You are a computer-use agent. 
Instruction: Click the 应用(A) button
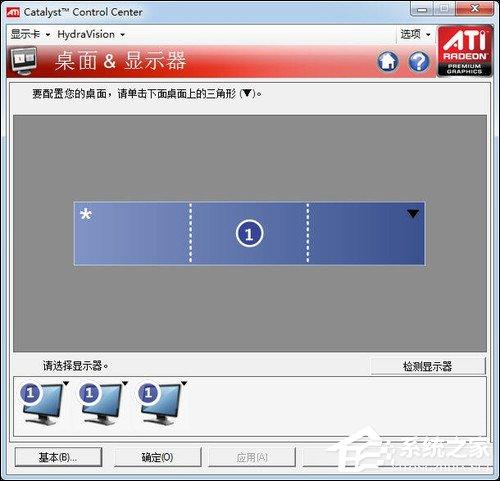[x=252, y=457]
